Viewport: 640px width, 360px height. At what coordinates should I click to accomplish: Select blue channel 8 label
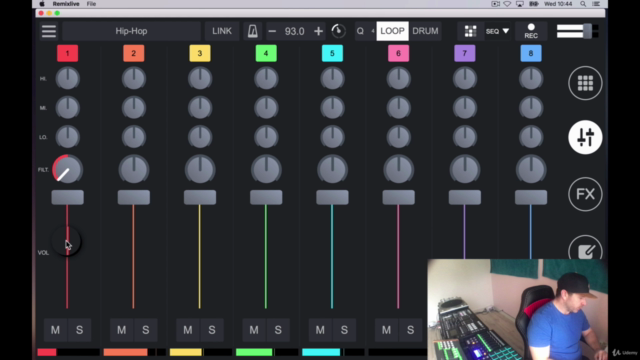(531, 53)
